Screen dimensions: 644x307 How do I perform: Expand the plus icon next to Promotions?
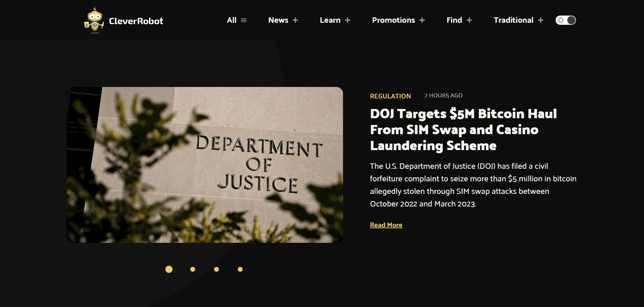click(422, 20)
